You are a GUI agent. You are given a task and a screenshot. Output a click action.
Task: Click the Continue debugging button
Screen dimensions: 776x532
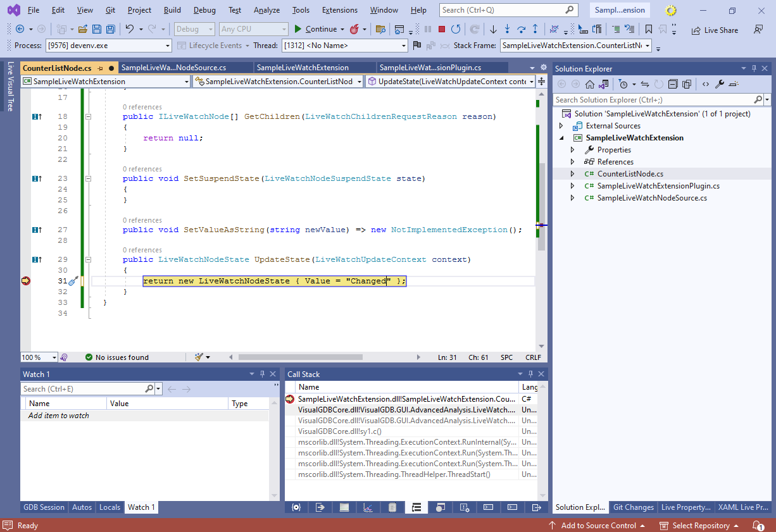pyautogui.click(x=316, y=29)
